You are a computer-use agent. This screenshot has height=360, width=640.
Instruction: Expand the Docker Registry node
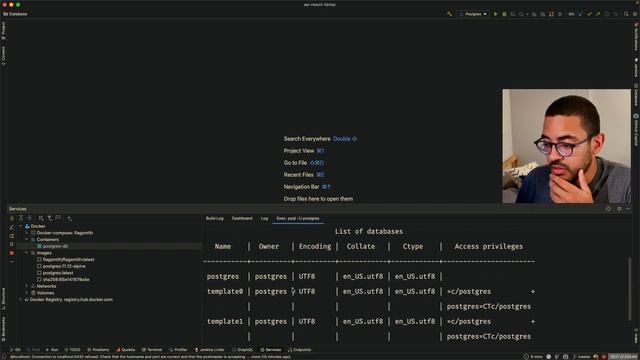[x=21, y=300]
